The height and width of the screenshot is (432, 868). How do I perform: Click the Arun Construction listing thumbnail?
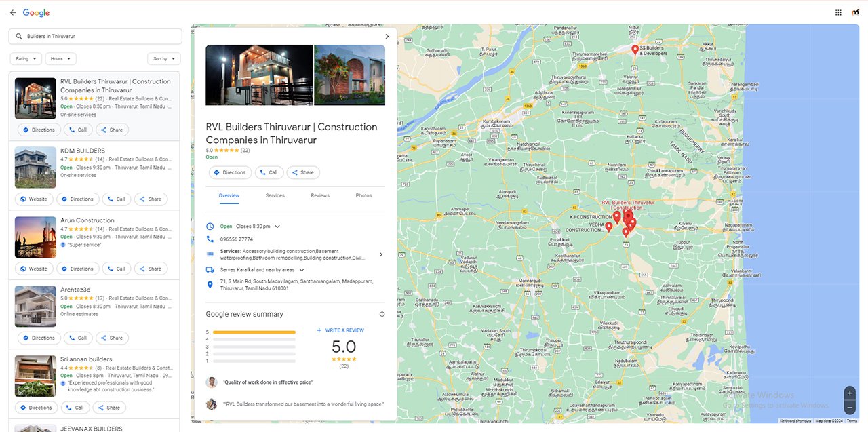tap(35, 237)
